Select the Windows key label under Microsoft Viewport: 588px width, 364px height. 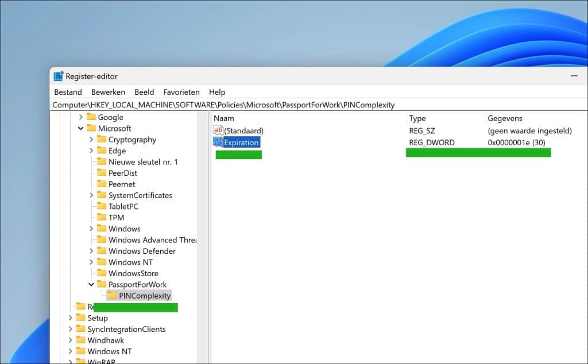[x=125, y=229]
